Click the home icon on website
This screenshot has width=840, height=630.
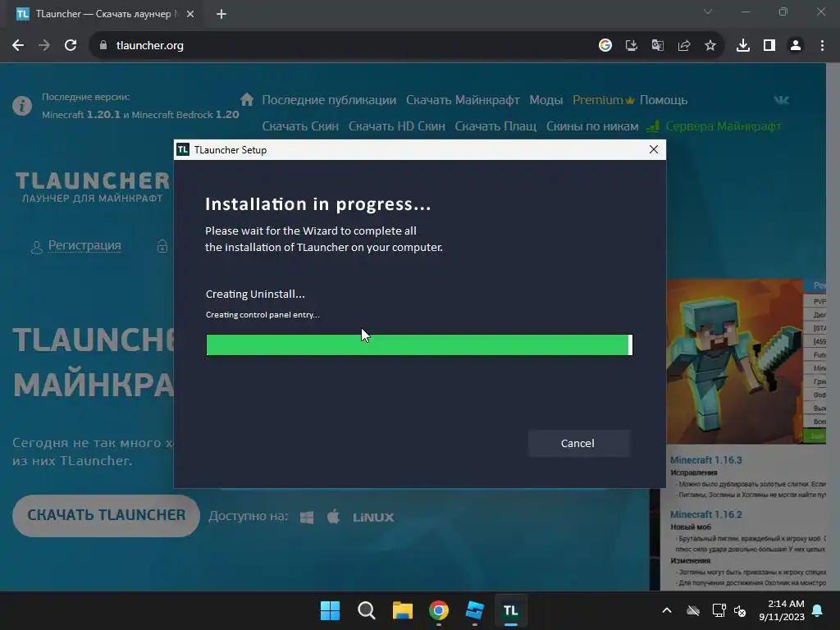pos(247,99)
